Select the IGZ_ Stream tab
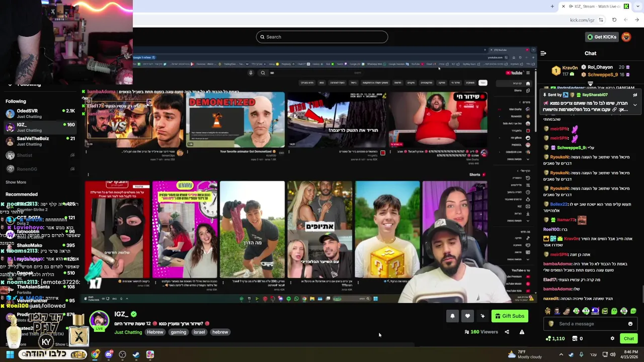 (595, 7)
